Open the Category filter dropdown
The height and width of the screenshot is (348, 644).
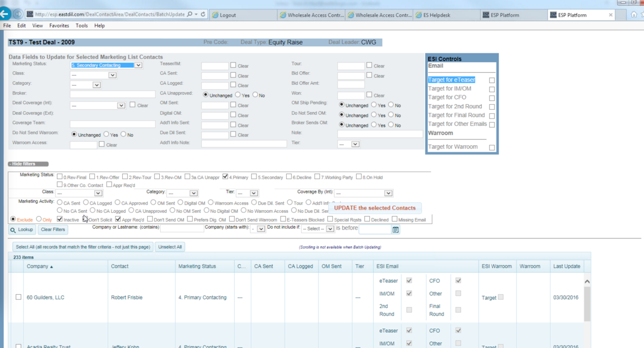pos(193,193)
